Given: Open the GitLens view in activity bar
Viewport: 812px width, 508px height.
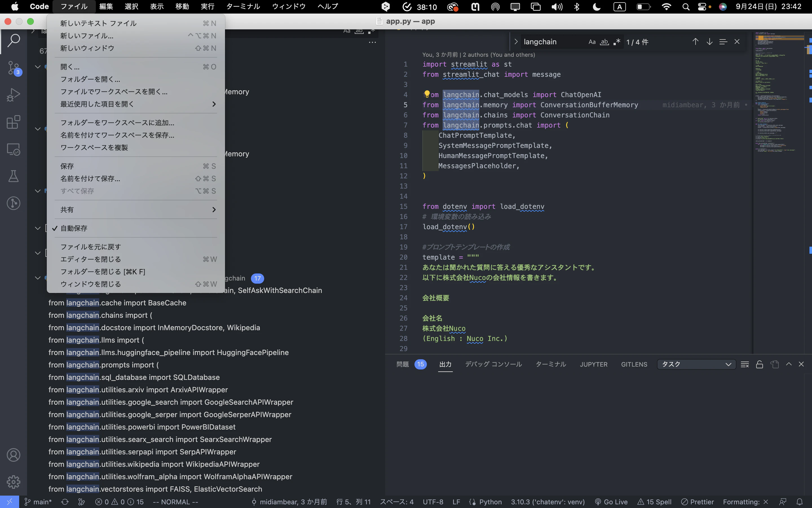Looking at the screenshot, I should click(14, 203).
